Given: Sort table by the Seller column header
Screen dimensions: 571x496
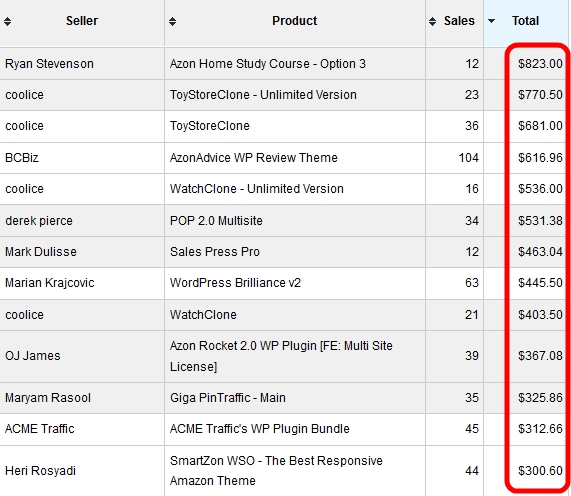Looking at the screenshot, I should point(82,21).
